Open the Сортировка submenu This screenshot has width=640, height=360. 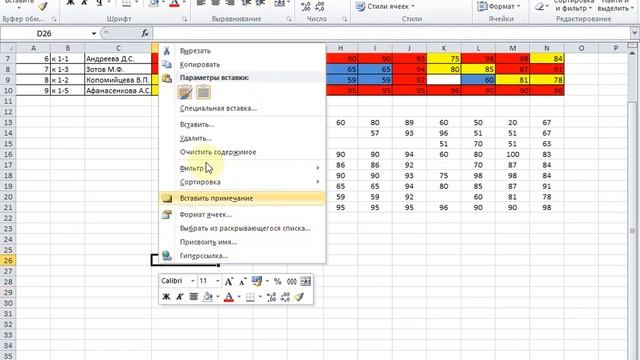pos(242,182)
